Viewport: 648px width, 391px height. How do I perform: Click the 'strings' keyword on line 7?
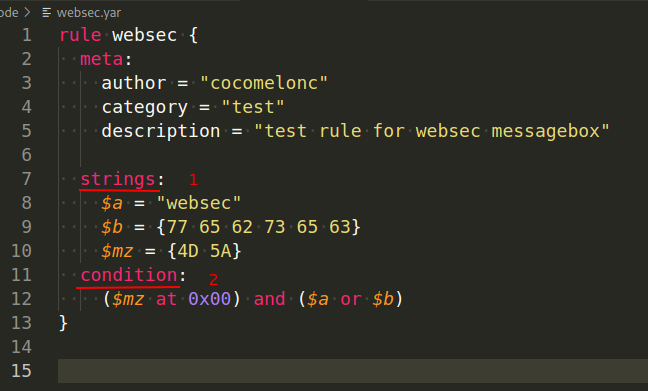118,179
